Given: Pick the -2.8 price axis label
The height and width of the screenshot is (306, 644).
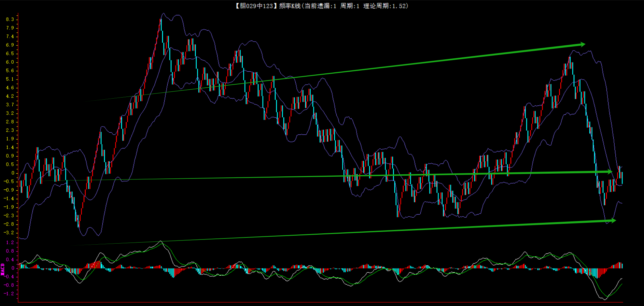Looking at the screenshot, I should tap(9, 224).
